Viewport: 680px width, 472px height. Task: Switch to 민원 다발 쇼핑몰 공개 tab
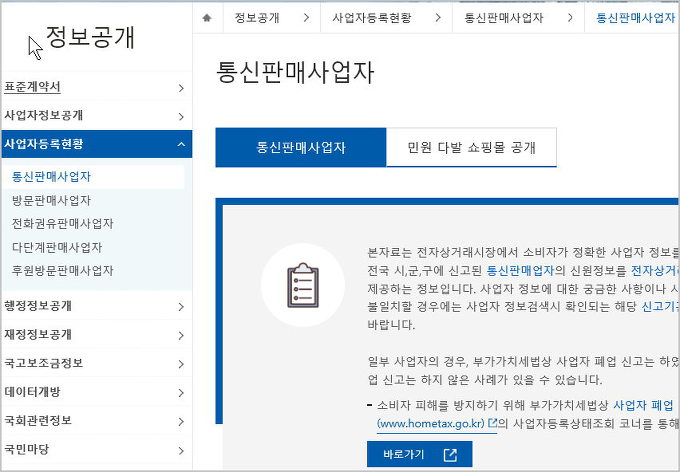click(x=471, y=147)
